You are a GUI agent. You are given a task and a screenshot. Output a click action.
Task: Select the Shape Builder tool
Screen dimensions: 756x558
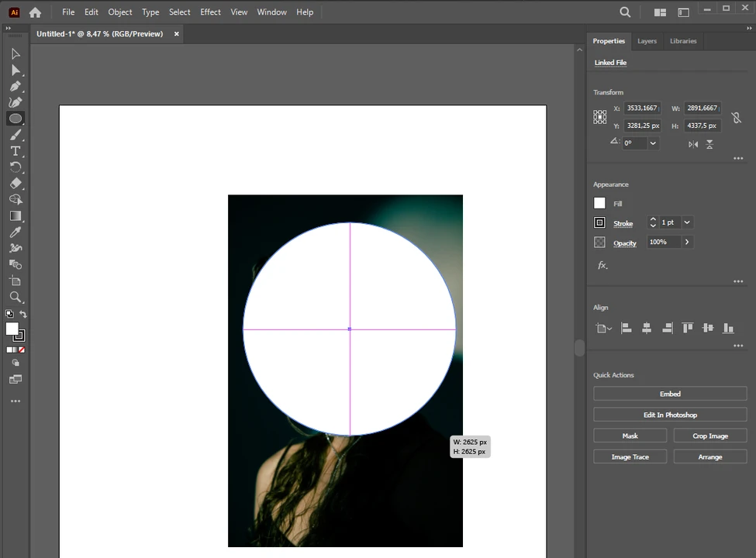[16, 199]
